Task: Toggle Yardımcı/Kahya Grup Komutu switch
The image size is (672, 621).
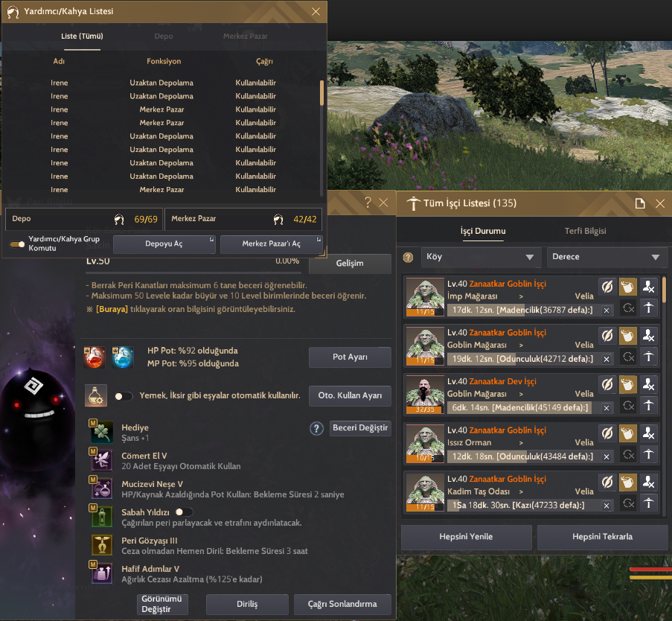Action: point(18,244)
